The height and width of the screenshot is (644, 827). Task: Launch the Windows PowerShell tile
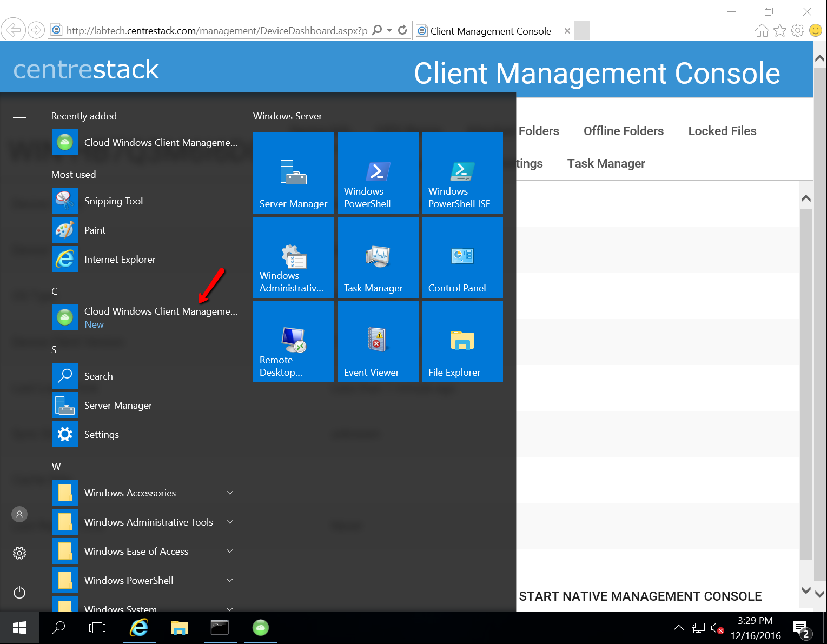tap(378, 173)
